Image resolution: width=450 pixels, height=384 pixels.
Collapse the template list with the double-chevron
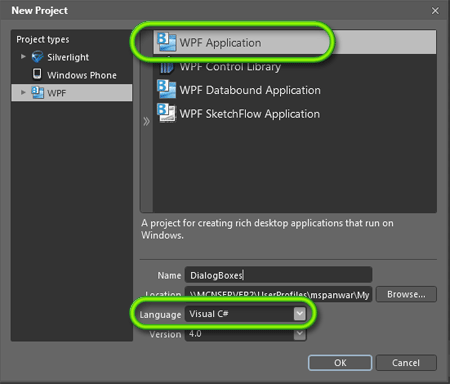pyautogui.click(x=146, y=121)
